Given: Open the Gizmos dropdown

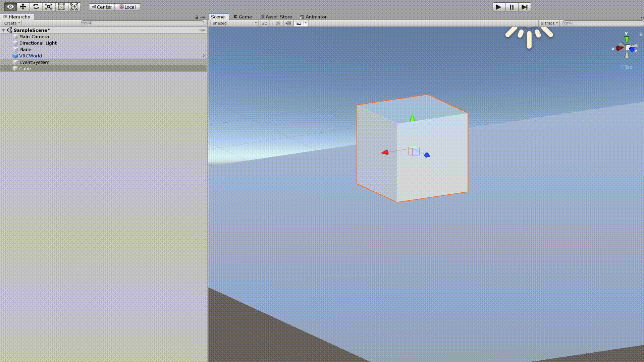Looking at the screenshot, I should pos(549,23).
